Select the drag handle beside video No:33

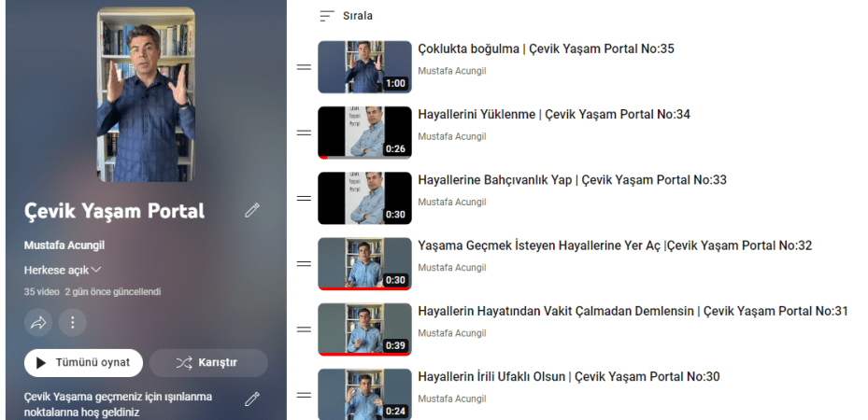coord(303,198)
